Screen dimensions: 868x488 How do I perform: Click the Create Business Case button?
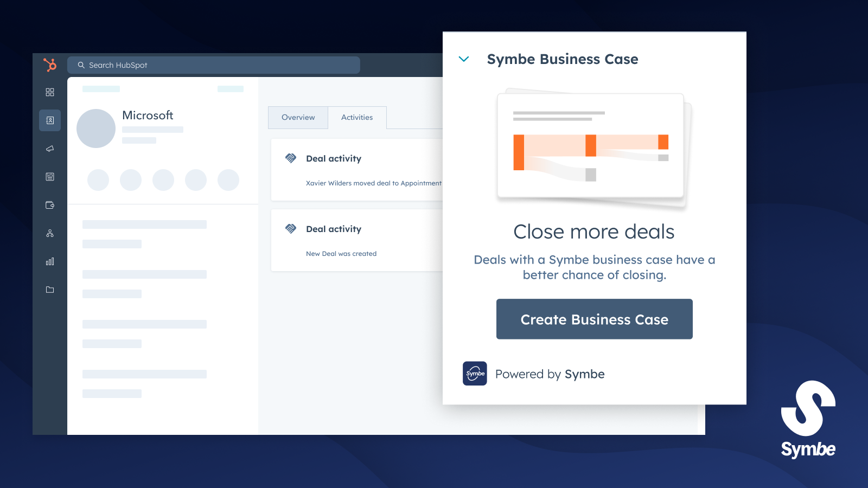coord(594,319)
